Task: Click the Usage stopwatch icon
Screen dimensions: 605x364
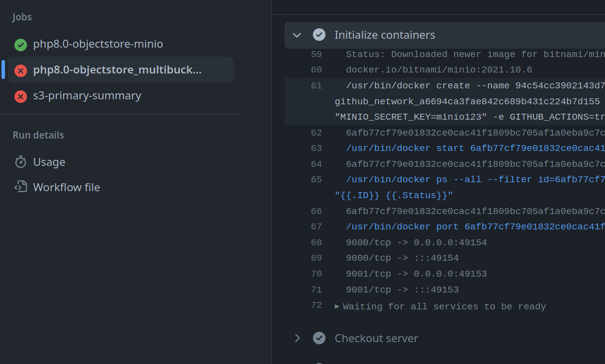Action: 20,162
